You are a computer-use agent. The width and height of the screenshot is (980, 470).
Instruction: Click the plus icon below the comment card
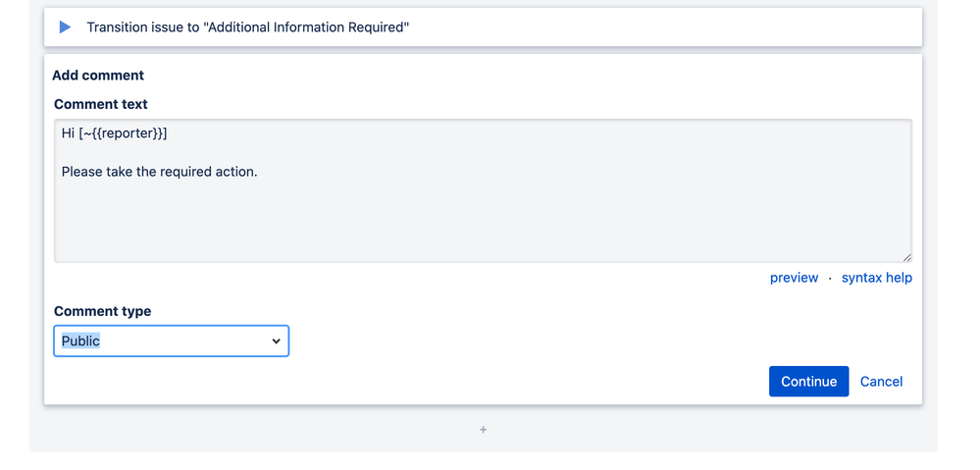(x=483, y=430)
